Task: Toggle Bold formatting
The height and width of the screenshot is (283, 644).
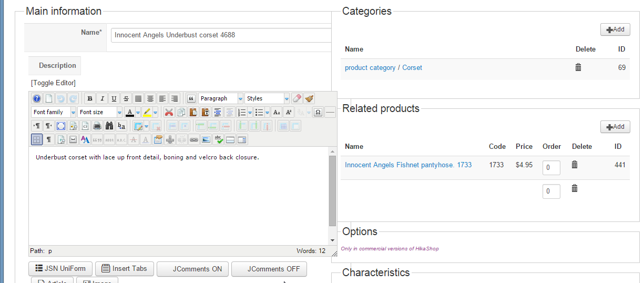Action: pyautogui.click(x=90, y=98)
